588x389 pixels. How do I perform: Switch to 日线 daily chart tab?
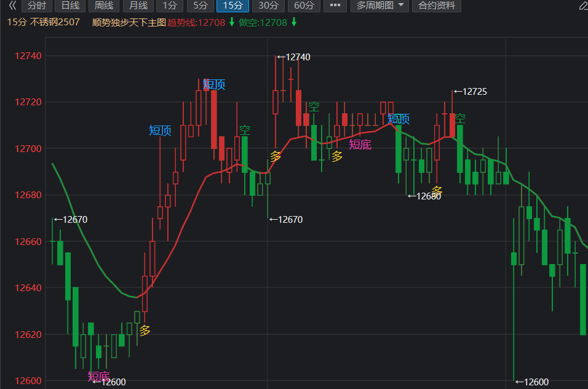pyautogui.click(x=70, y=6)
